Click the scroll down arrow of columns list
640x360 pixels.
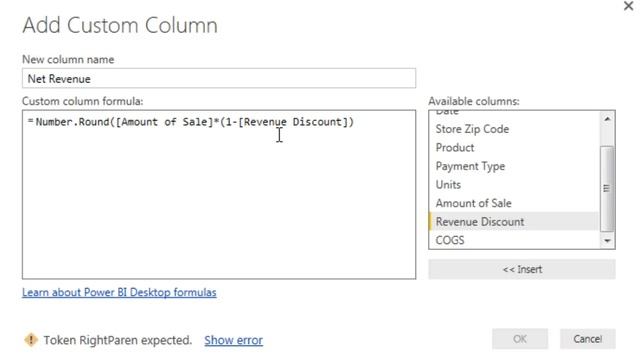coord(607,241)
